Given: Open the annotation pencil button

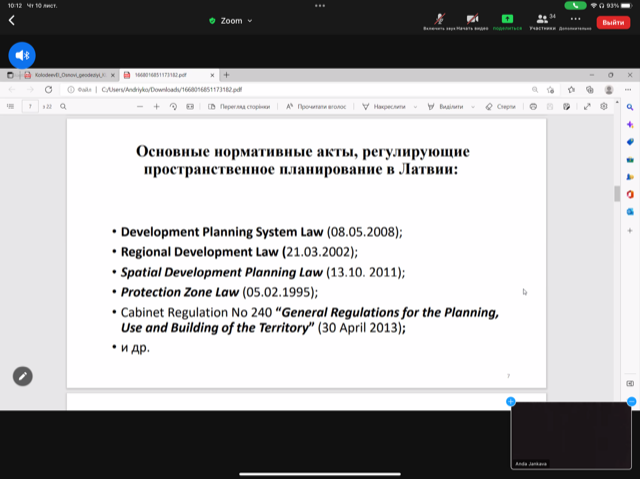Looking at the screenshot, I should pos(22,376).
